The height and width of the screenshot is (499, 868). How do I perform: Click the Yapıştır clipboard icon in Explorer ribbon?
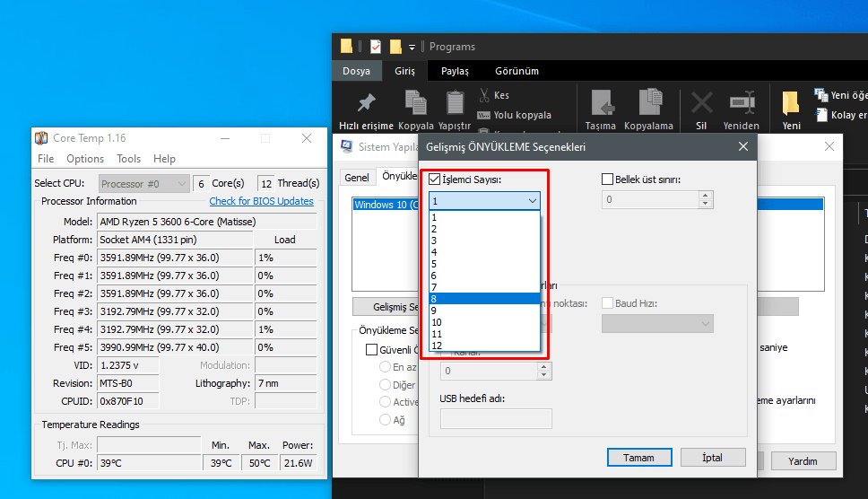coord(455,103)
